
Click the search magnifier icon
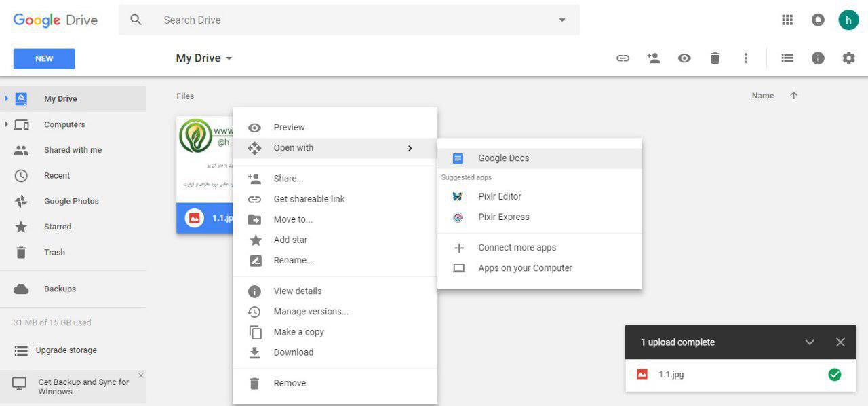point(136,20)
